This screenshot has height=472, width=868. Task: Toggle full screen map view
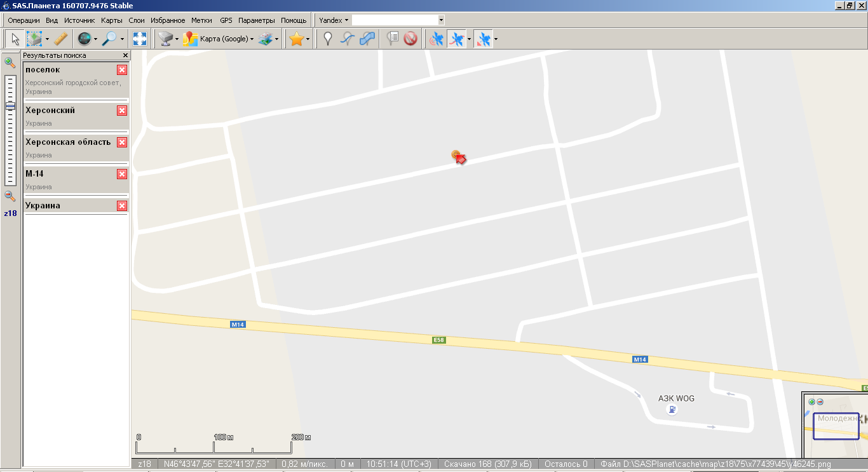[x=140, y=39]
